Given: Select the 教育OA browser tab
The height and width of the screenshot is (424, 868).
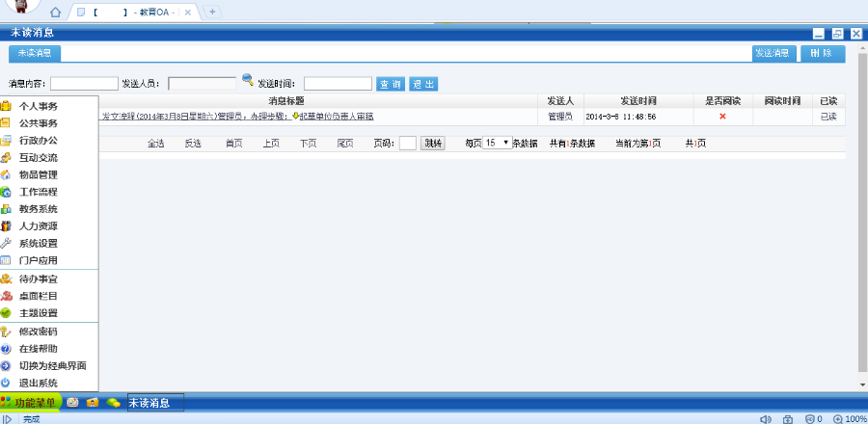Looking at the screenshot, I should point(133,13).
